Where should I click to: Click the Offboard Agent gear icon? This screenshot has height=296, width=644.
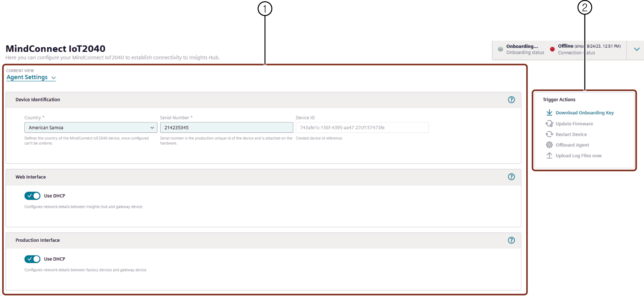point(549,145)
